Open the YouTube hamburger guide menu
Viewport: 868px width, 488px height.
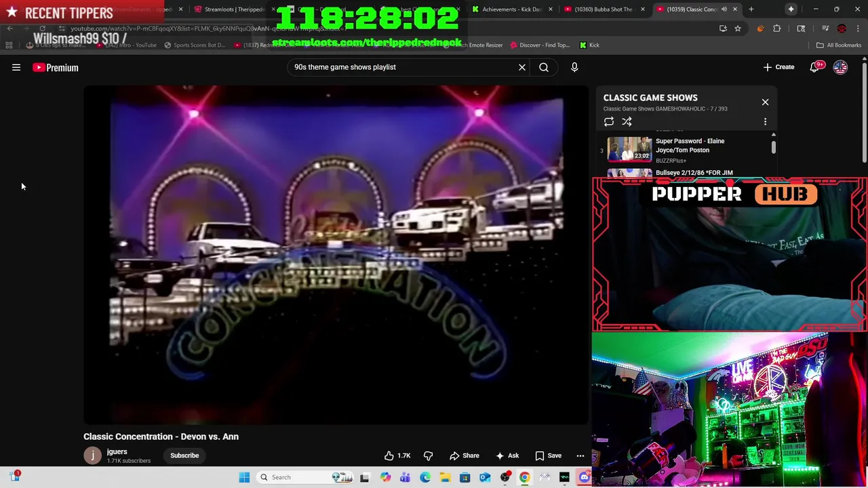[x=16, y=67]
